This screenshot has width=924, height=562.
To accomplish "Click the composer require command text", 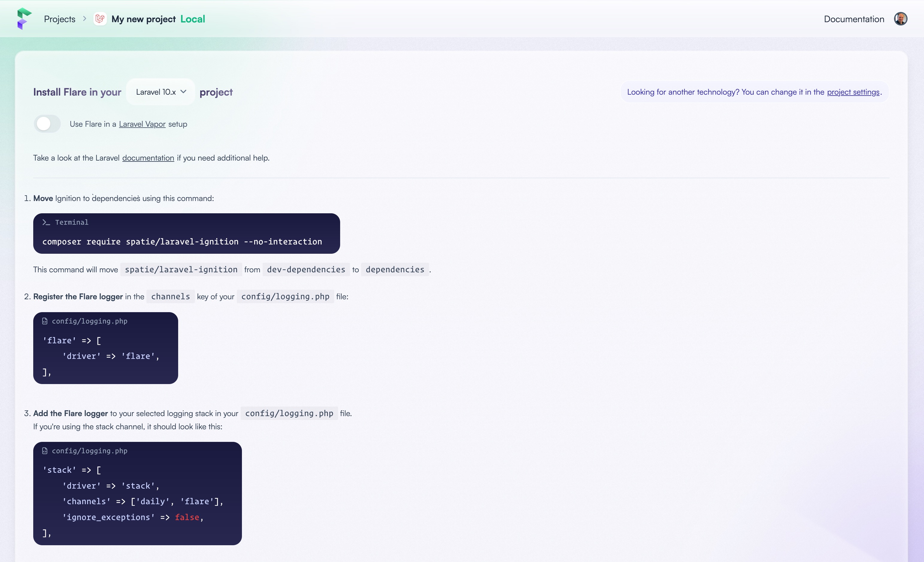I will (x=182, y=242).
